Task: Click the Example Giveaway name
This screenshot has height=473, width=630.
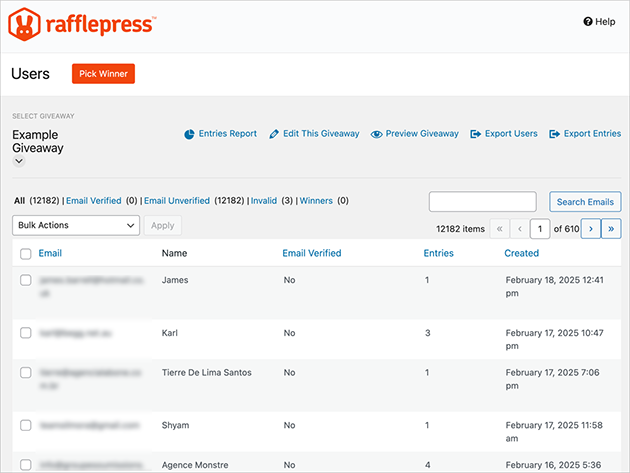Action: pos(38,141)
